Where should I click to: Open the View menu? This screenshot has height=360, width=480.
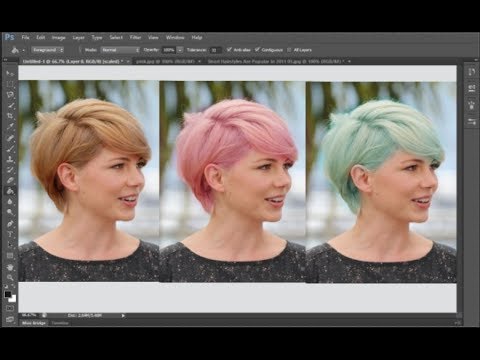pyautogui.click(x=153, y=37)
